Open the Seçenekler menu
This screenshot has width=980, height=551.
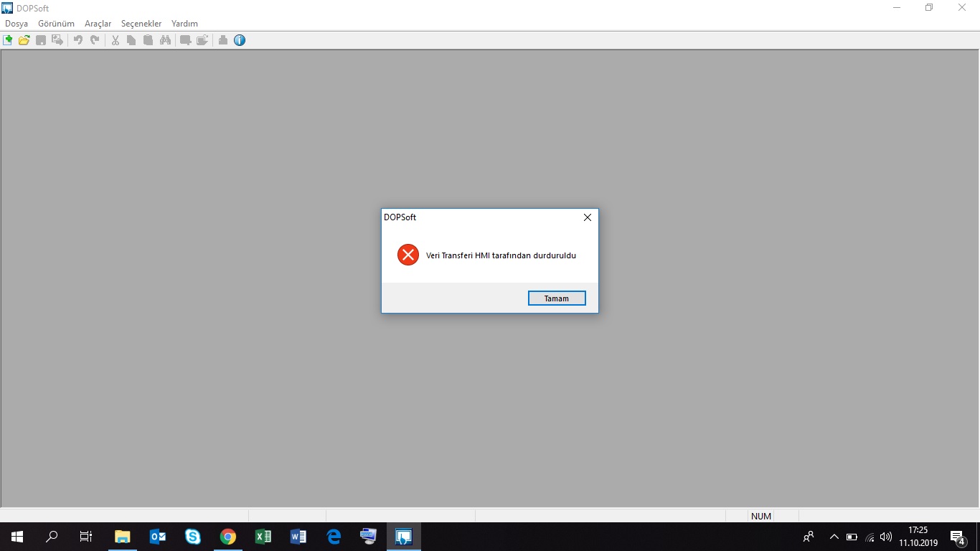[x=141, y=24]
